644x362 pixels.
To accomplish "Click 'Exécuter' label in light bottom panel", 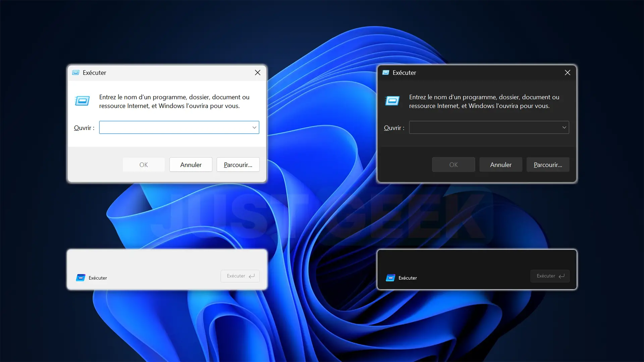I will [98, 278].
